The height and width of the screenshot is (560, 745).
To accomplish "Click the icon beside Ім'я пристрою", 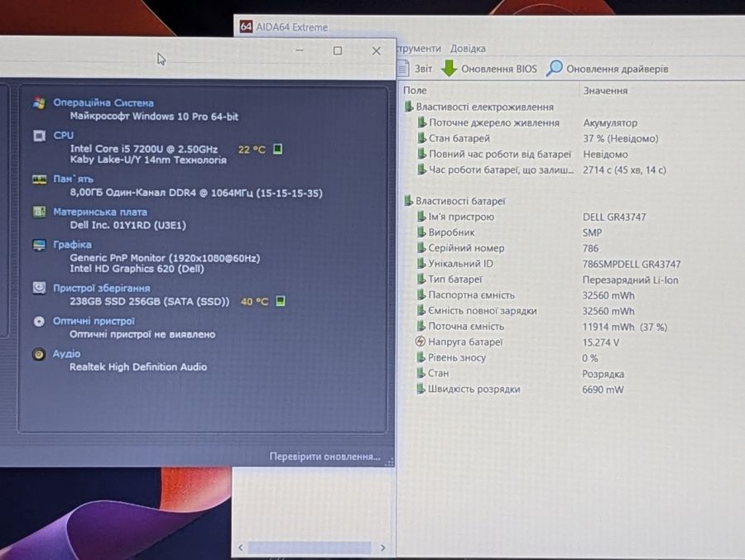I will pyautogui.click(x=421, y=217).
